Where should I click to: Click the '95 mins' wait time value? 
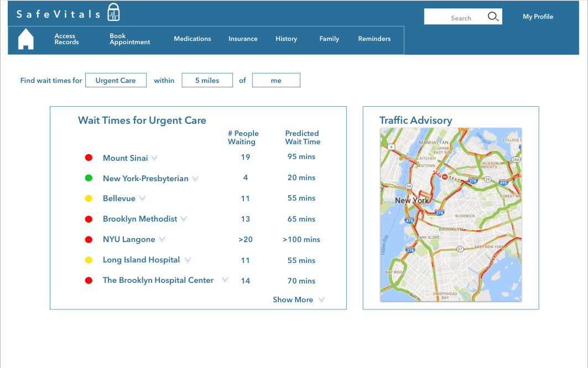(301, 156)
